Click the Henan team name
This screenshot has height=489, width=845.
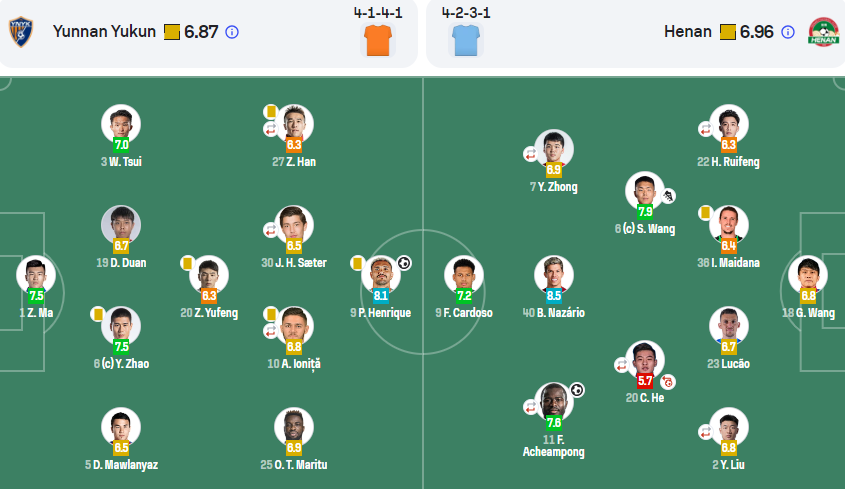click(x=688, y=32)
